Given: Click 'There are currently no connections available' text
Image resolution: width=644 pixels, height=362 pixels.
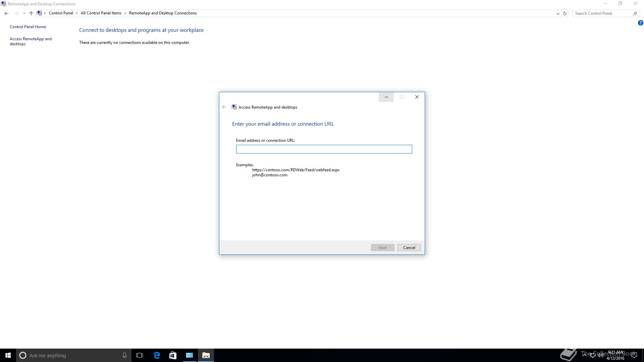Looking at the screenshot, I should 135,43.
